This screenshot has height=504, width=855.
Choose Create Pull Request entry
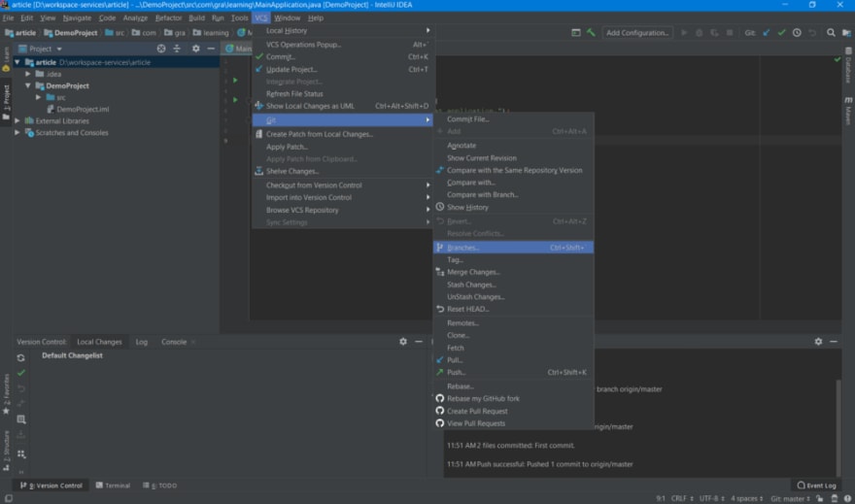pos(513,411)
